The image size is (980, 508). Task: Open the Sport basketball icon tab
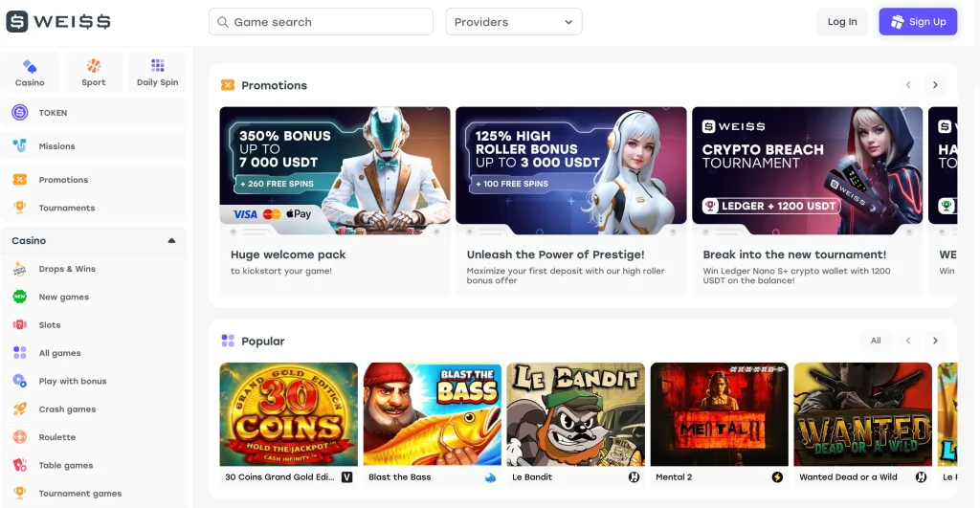[x=93, y=66]
